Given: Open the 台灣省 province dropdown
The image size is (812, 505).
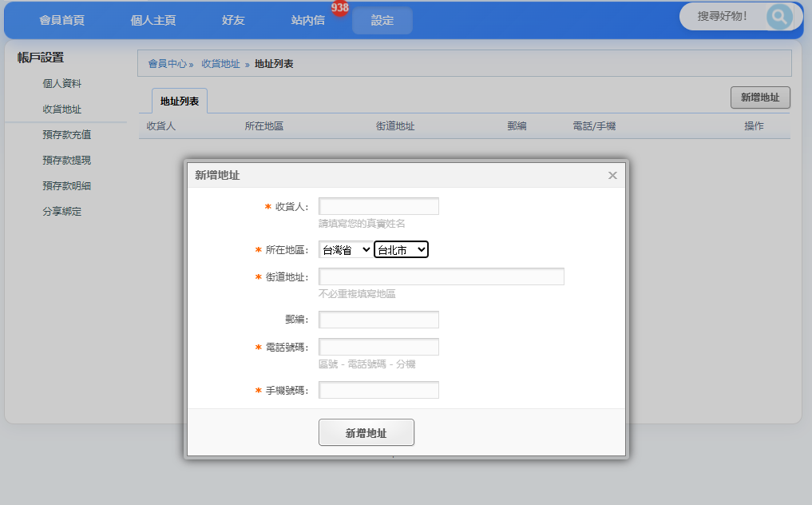Looking at the screenshot, I should pos(345,250).
